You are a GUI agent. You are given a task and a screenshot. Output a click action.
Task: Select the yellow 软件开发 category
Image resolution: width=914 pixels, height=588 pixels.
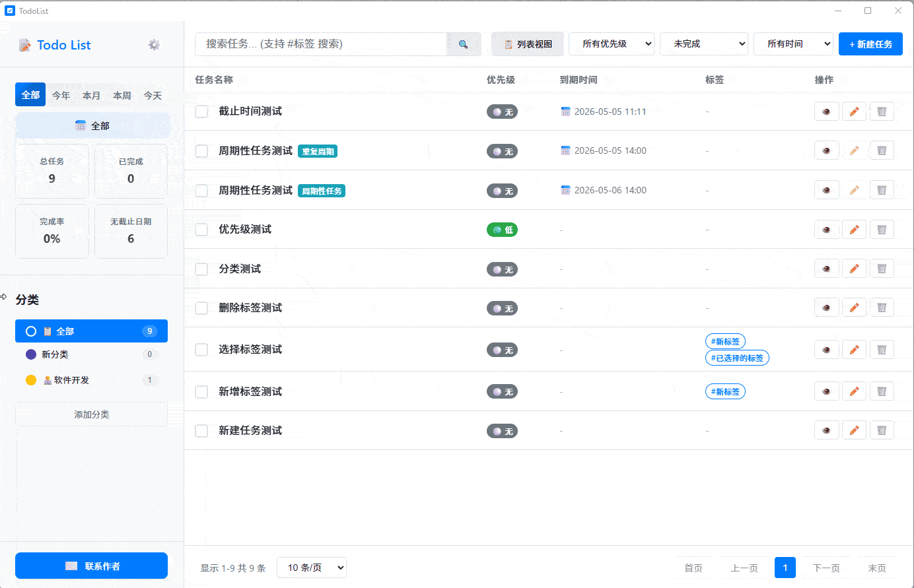tap(92, 380)
